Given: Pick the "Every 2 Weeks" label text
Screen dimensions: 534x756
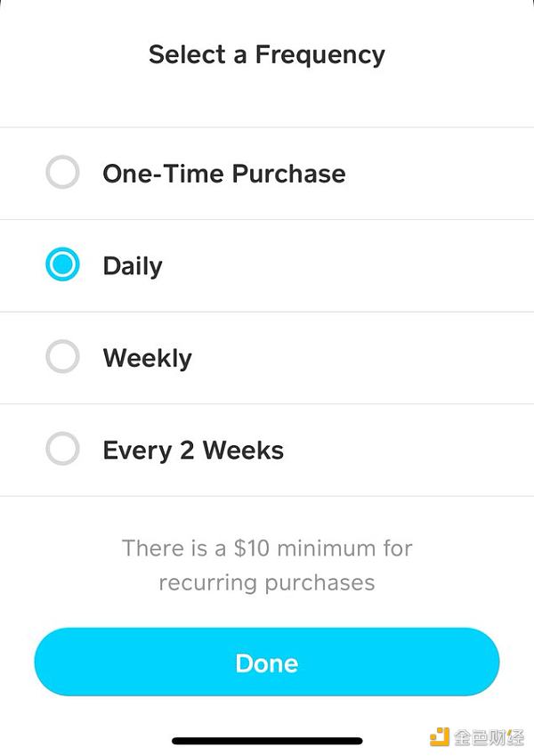Looking at the screenshot, I should (x=193, y=450).
